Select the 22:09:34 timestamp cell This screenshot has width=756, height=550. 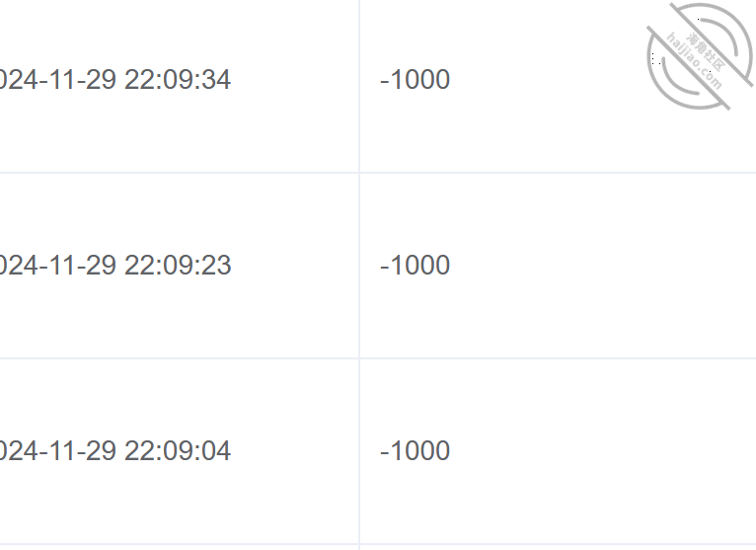pyautogui.click(x=180, y=80)
